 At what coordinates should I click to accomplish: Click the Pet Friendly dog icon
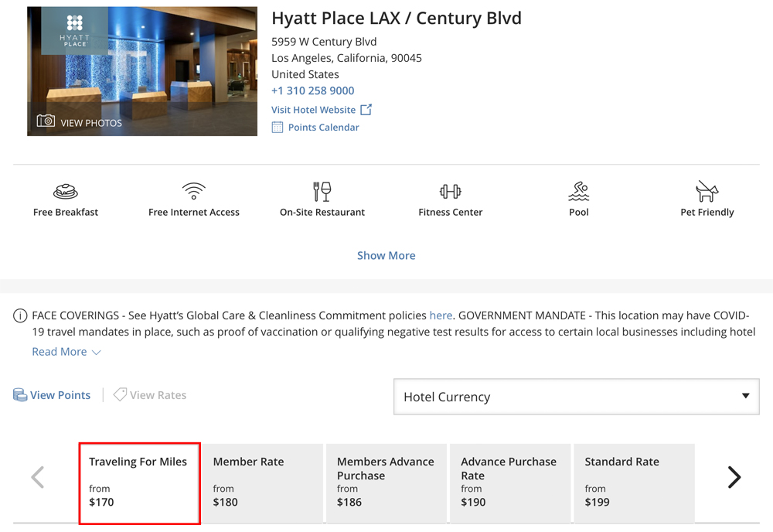click(x=707, y=191)
